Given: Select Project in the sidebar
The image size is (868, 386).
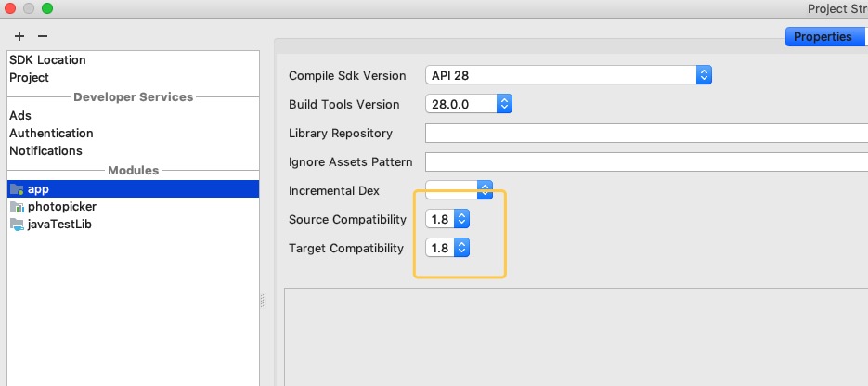Looking at the screenshot, I should tap(29, 77).
